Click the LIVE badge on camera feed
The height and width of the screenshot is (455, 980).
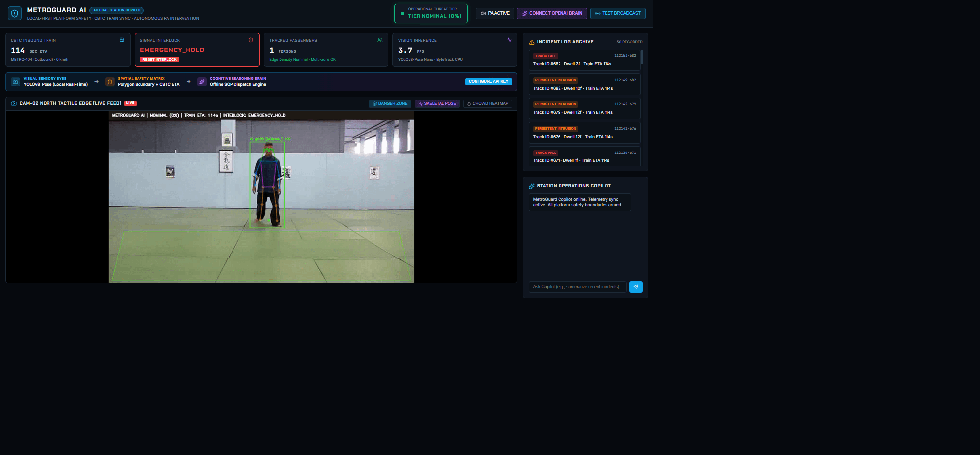[x=130, y=103]
